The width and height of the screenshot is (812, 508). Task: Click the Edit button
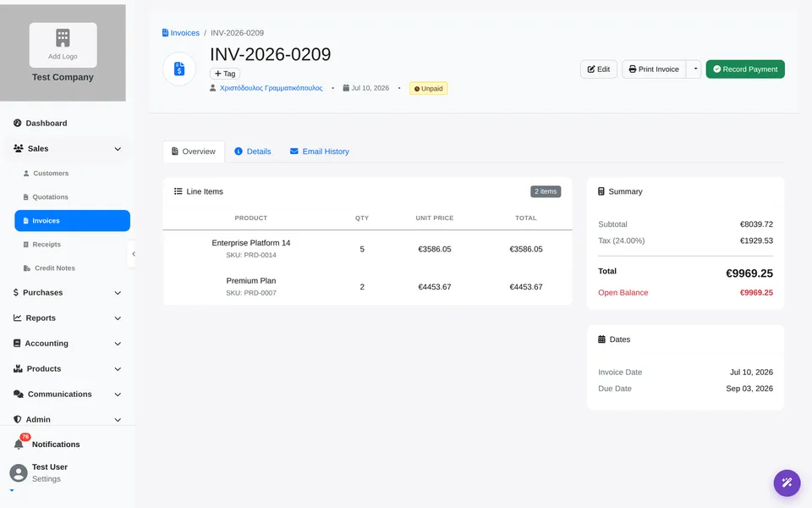[599, 69]
